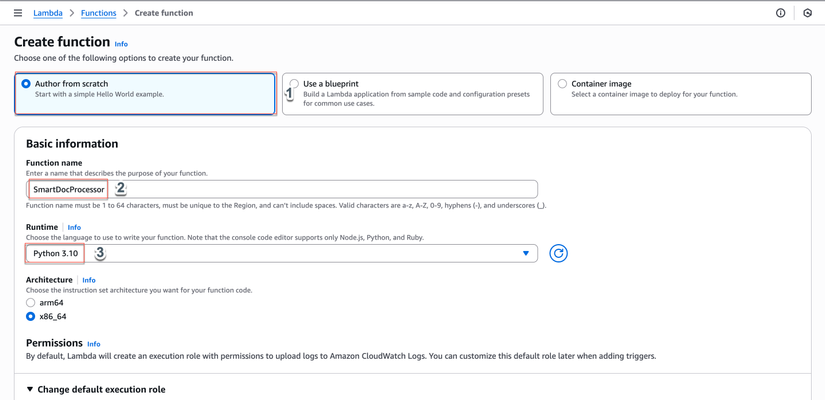825x400 pixels.
Task: Open the Info link next to Architecture
Action: pos(89,280)
